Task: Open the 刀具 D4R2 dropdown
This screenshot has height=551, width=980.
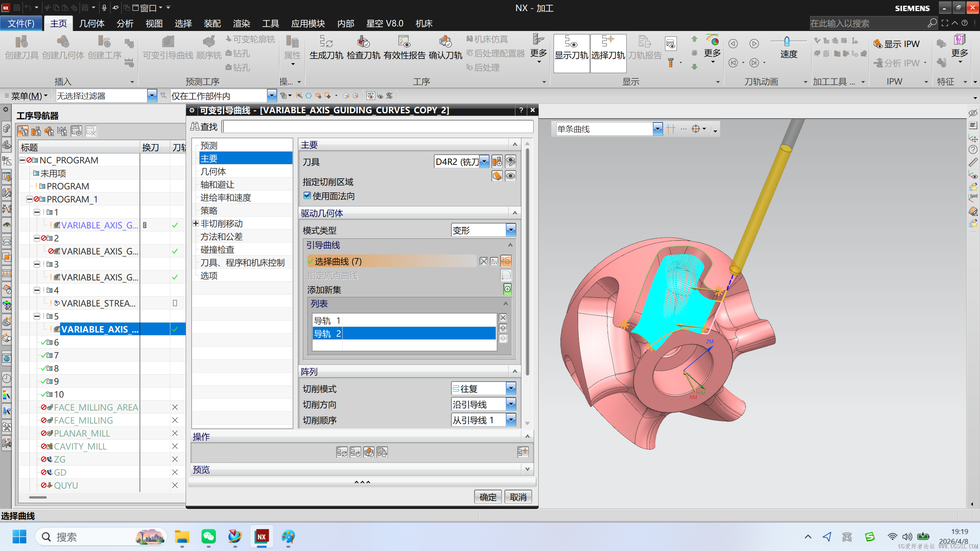Action: [484, 162]
